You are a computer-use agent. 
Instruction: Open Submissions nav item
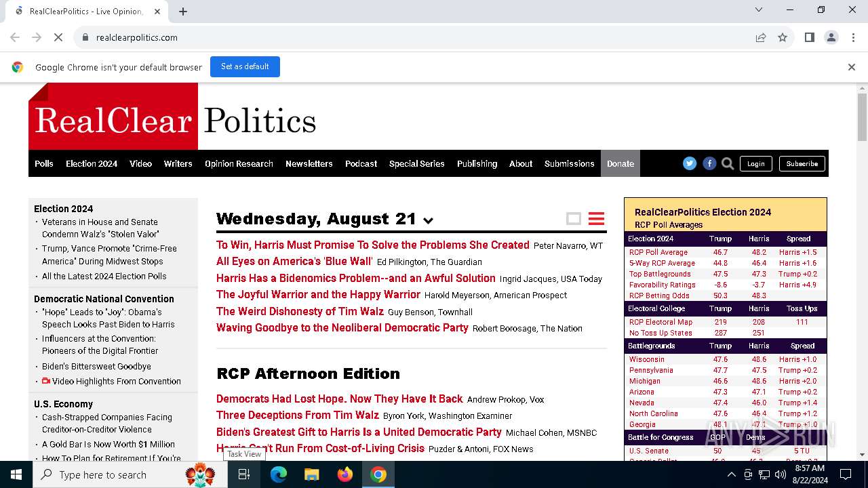click(x=570, y=163)
